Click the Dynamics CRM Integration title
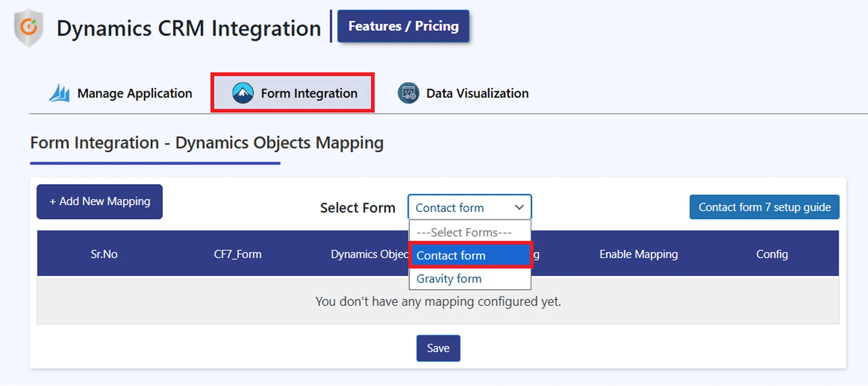 pyautogui.click(x=189, y=28)
